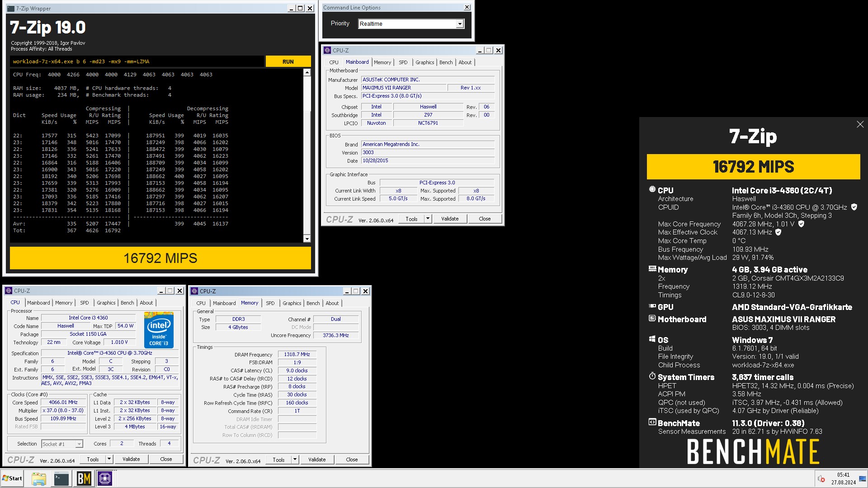Click the GPU section icon in BenchMate

coord(652,306)
